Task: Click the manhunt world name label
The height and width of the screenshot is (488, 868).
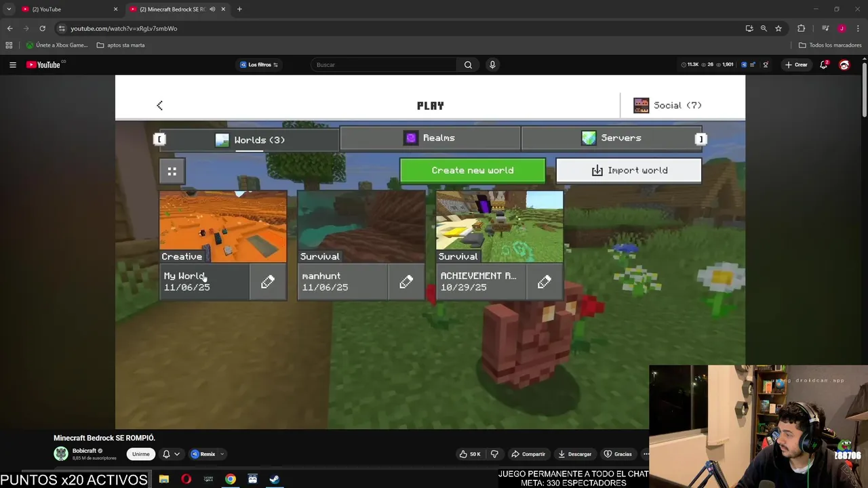Action: tap(321, 276)
